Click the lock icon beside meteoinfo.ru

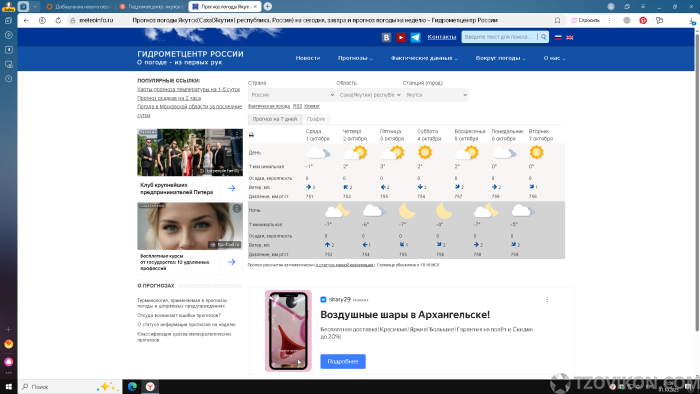(73, 21)
